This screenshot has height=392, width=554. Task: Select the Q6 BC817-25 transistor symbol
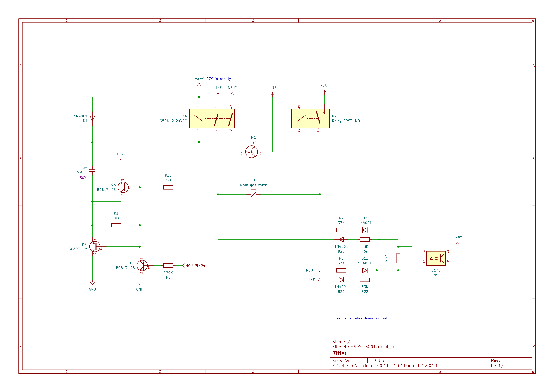[123, 187]
